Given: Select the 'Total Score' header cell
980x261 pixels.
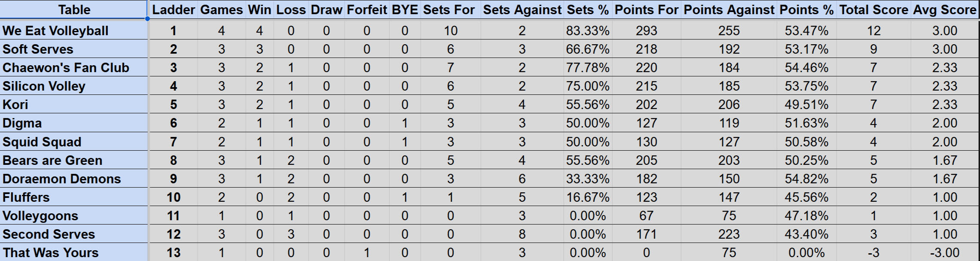Looking at the screenshot, I should [873, 9].
